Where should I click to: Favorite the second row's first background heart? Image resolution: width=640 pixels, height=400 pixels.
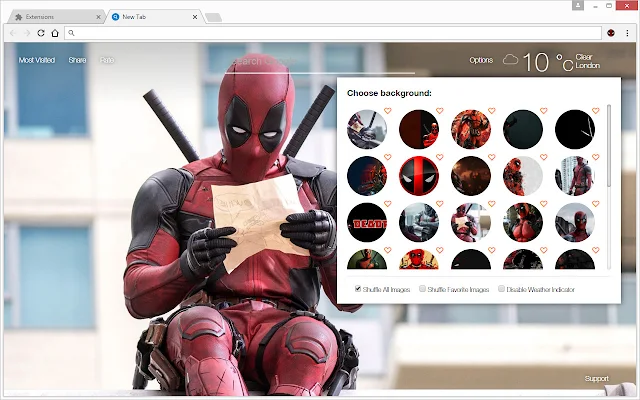click(x=388, y=157)
